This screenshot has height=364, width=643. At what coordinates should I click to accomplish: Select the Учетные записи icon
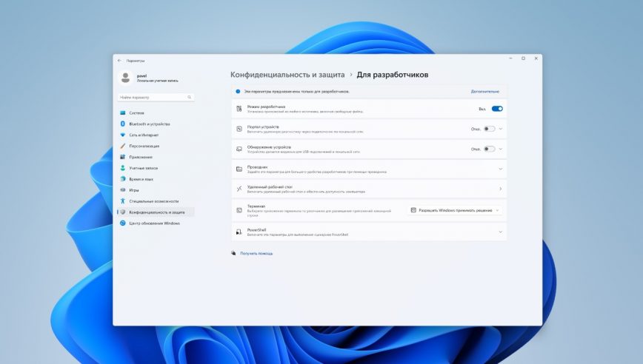(x=123, y=168)
